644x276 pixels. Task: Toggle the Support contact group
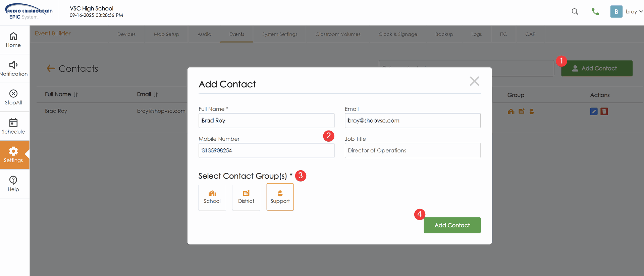tap(280, 197)
